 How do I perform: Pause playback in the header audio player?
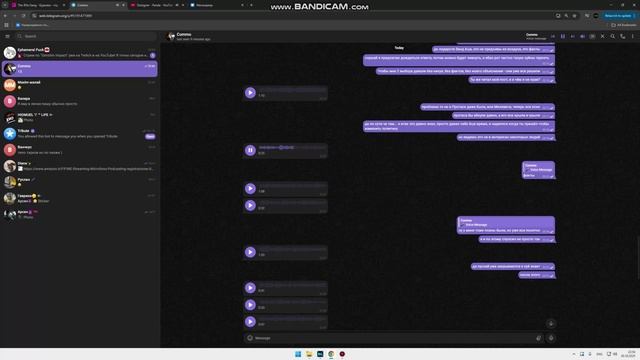563,36
